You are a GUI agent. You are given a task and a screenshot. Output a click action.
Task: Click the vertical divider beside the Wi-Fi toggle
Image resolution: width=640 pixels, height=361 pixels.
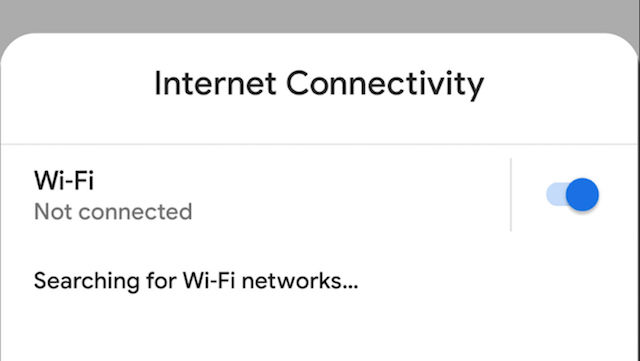tap(511, 195)
